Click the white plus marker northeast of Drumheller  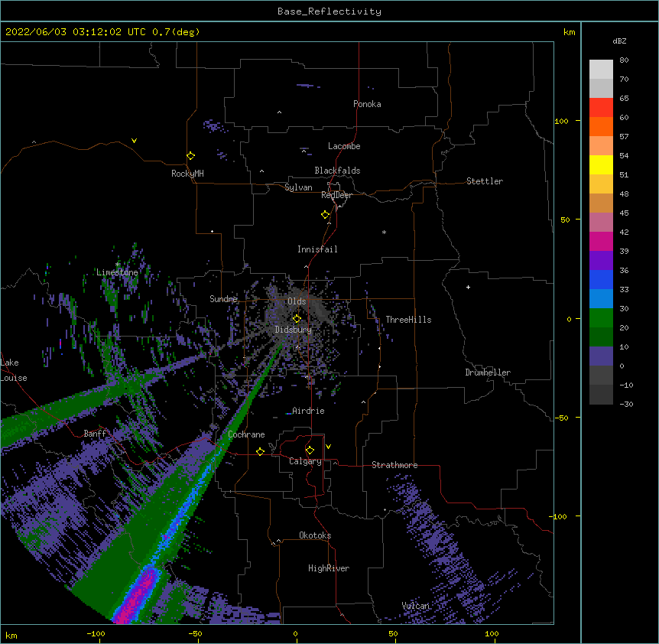468,287
